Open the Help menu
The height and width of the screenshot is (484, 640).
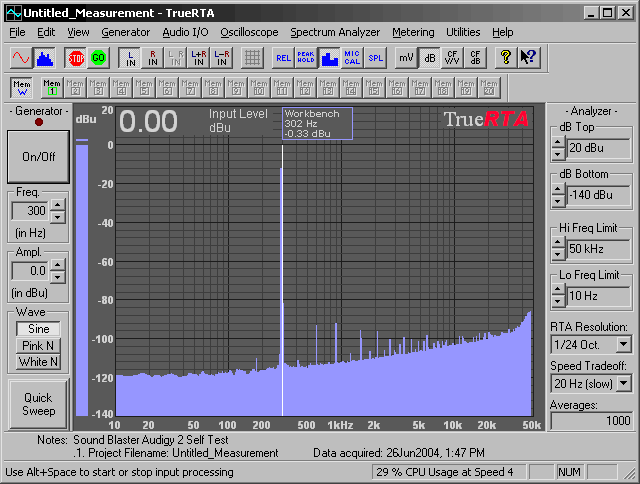502,32
